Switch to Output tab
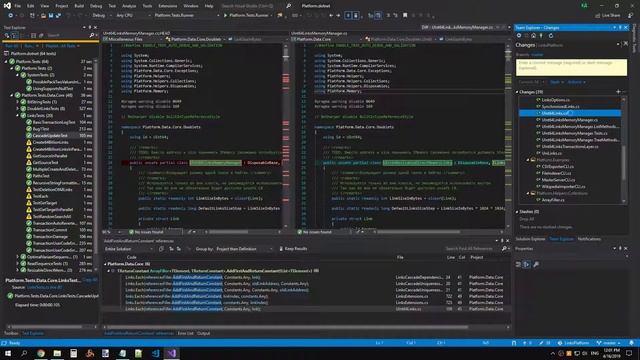This screenshot has height=360, width=640. [203, 333]
